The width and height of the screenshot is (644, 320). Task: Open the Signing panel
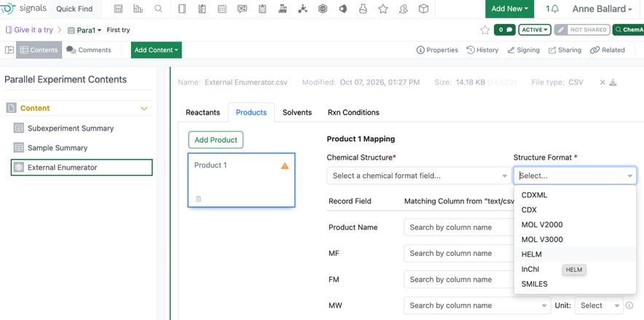[523, 50]
